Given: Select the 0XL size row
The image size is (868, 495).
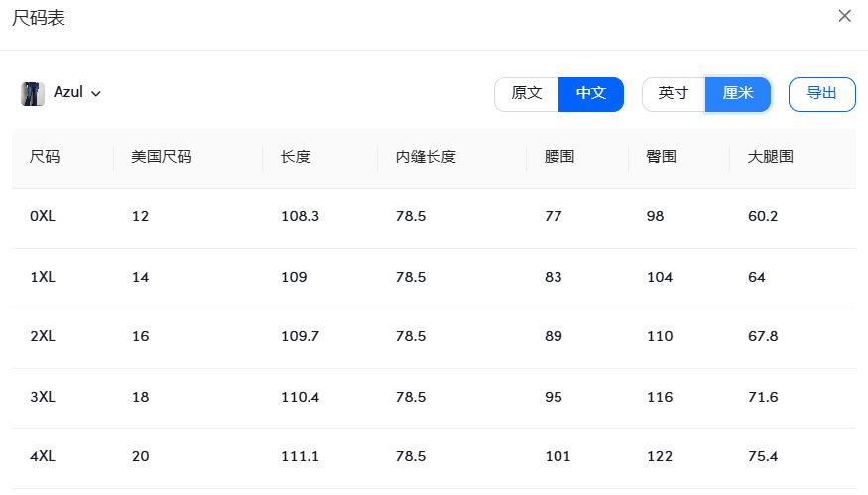Looking at the screenshot, I should click(x=43, y=217).
